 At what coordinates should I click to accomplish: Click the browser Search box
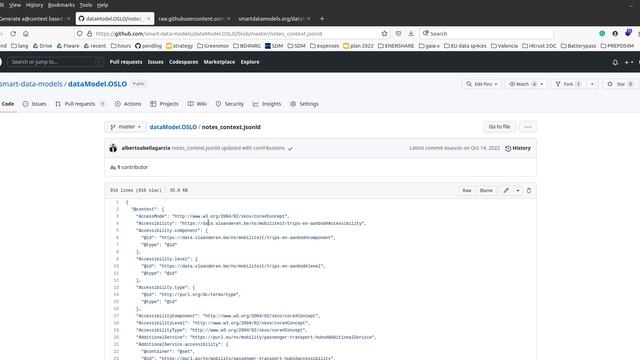click(x=487, y=33)
